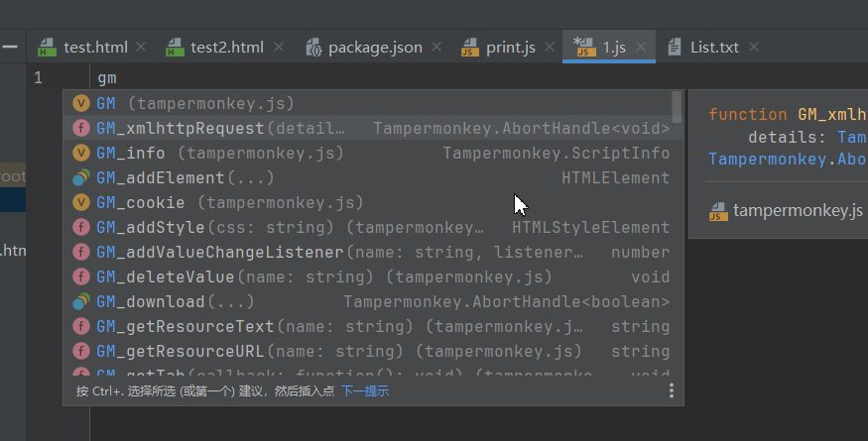Open tampermonkey.js link in documentation popup
The image size is (868, 441).
(798, 210)
